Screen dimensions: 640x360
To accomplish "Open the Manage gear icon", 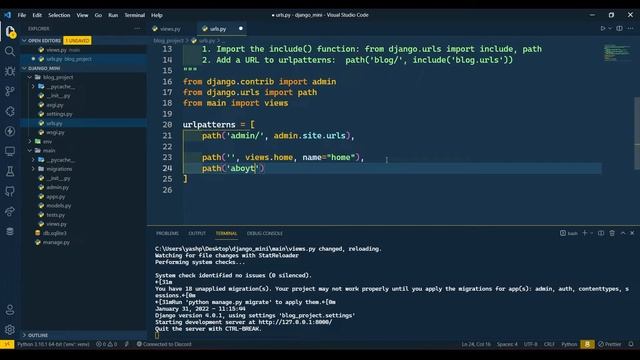I will coord(10,329).
